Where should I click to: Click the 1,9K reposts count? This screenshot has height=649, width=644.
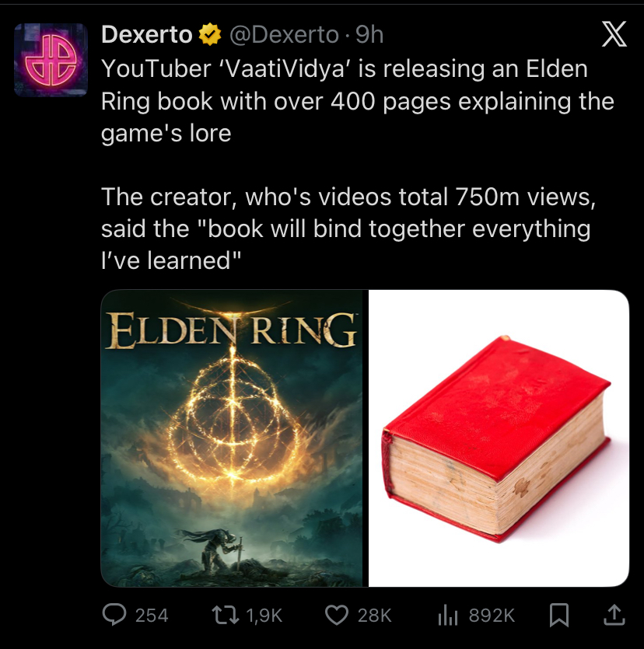pyautogui.click(x=264, y=616)
